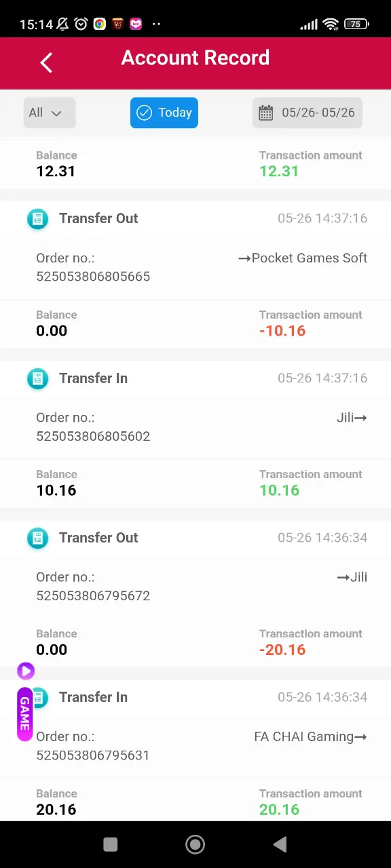Open the 05/26-05/26 date range picker
Viewport: 391px width, 868px height.
click(x=308, y=113)
